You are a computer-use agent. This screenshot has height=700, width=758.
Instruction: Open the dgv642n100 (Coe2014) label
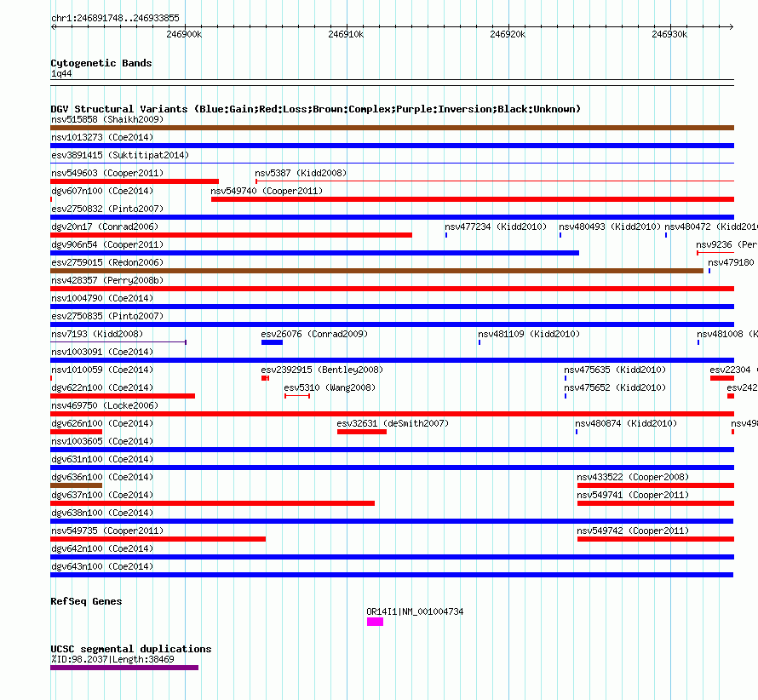click(x=102, y=548)
